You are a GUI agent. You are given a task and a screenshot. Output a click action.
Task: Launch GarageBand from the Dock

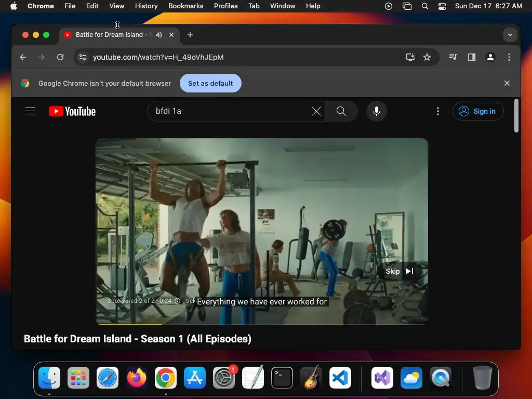(x=311, y=378)
